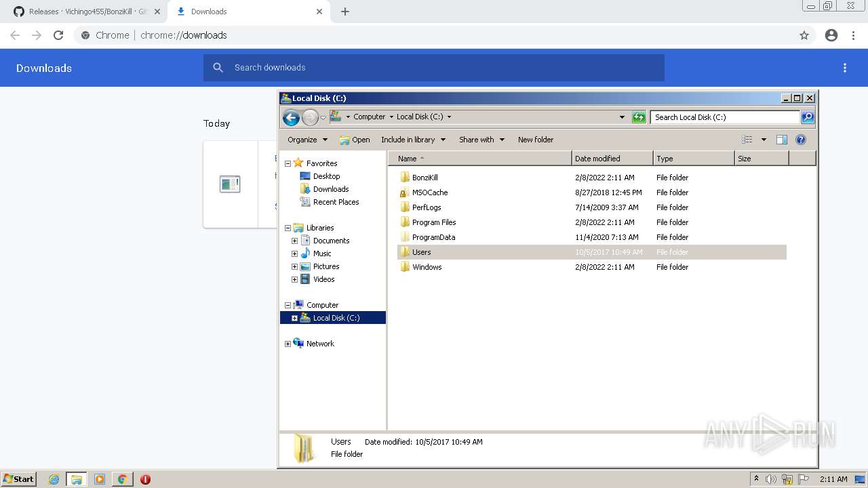Click the Chrome address bar

(434, 35)
